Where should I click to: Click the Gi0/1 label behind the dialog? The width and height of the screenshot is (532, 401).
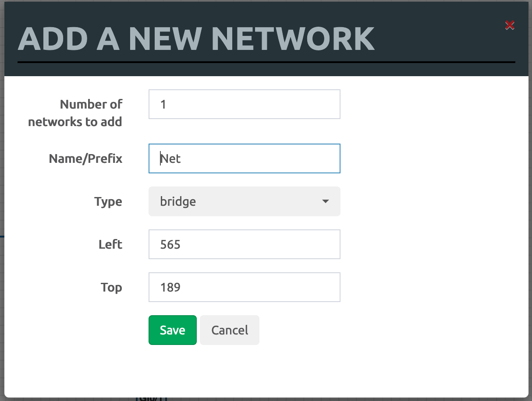(152, 399)
